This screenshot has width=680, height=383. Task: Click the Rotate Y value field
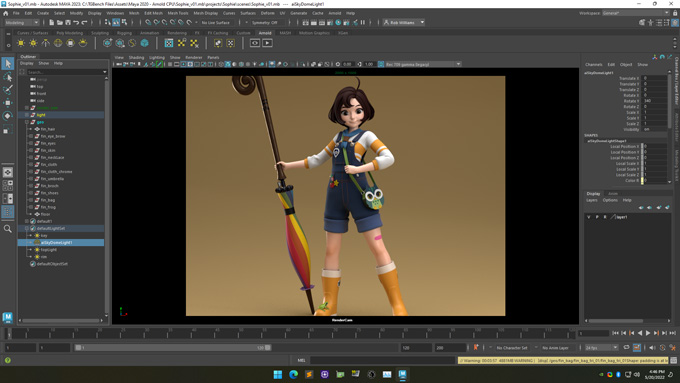click(x=655, y=101)
